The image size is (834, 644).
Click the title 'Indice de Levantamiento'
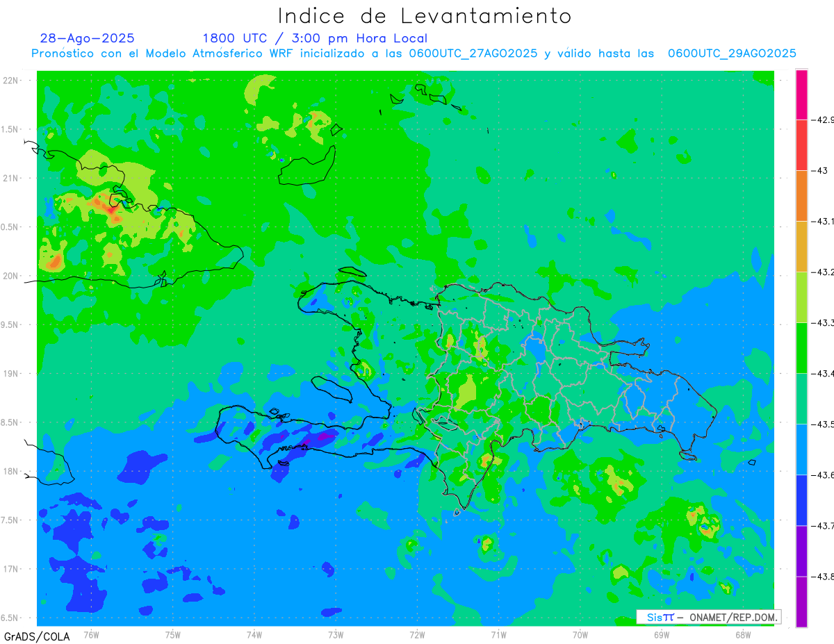425,15
